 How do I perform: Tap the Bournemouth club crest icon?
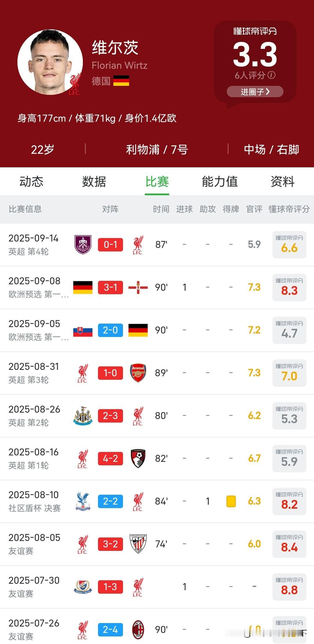point(138,458)
